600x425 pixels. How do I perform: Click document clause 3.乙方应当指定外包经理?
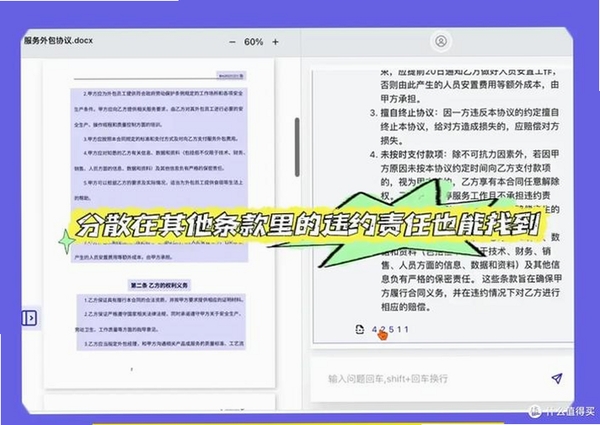pos(164,344)
